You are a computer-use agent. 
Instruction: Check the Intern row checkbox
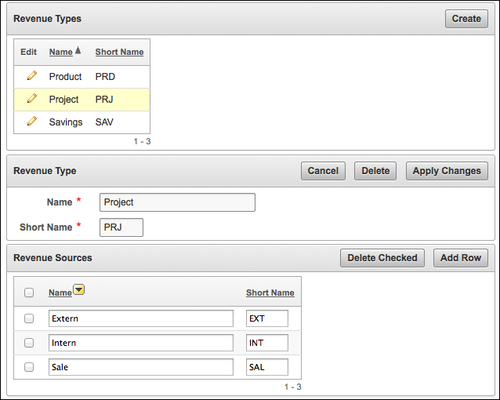coord(29,343)
